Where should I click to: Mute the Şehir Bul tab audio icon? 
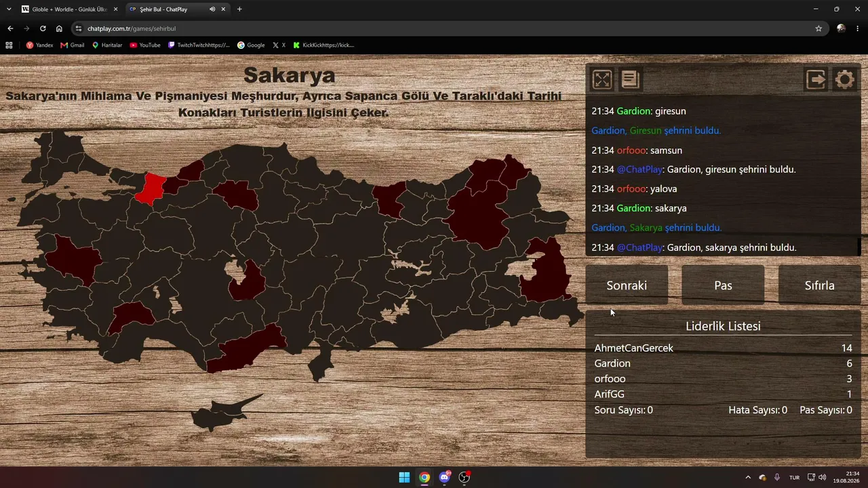pos(212,9)
